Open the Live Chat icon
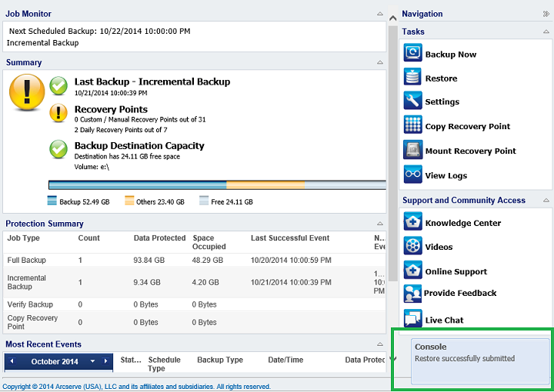 (x=412, y=319)
